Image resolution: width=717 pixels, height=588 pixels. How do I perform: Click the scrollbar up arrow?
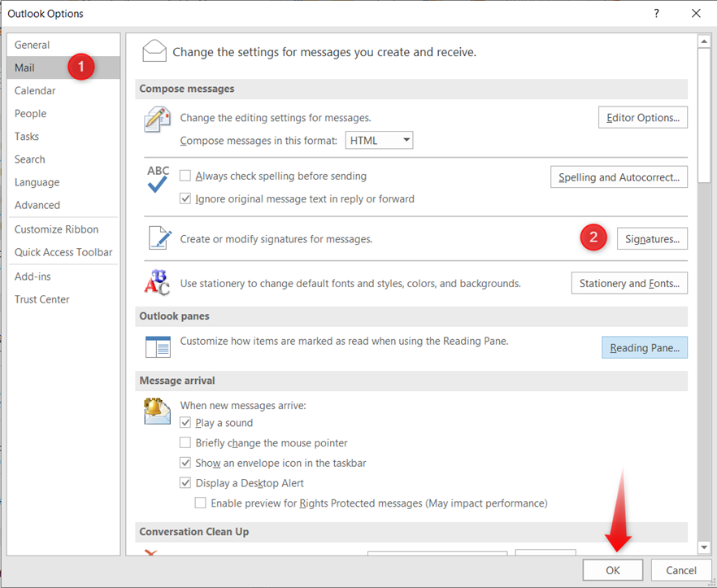click(x=704, y=41)
